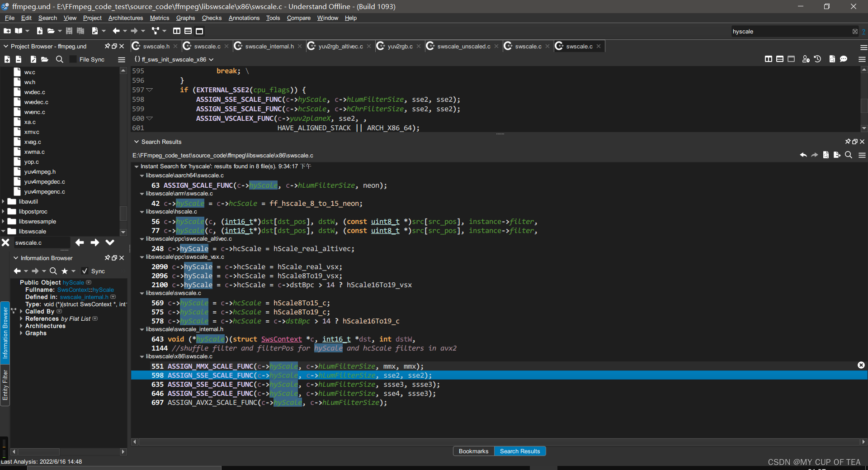
Task: Toggle the Sync checkbox in Information Browser
Action: 85,271
